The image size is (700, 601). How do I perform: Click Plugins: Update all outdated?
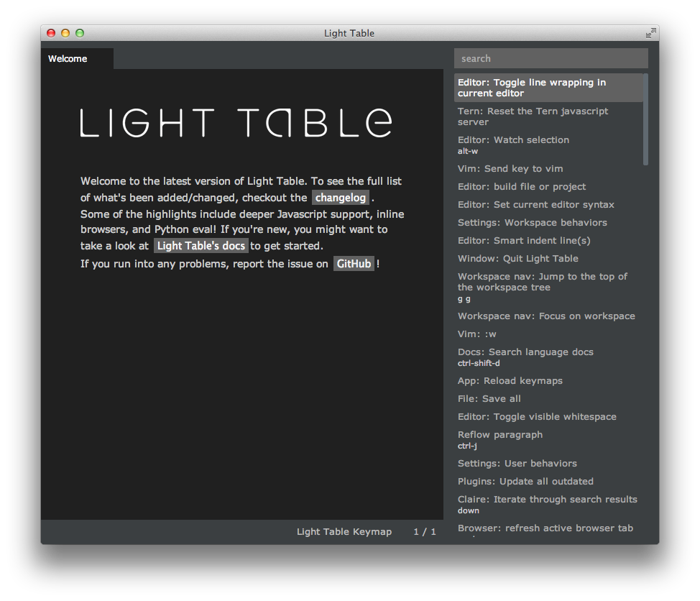525,482
